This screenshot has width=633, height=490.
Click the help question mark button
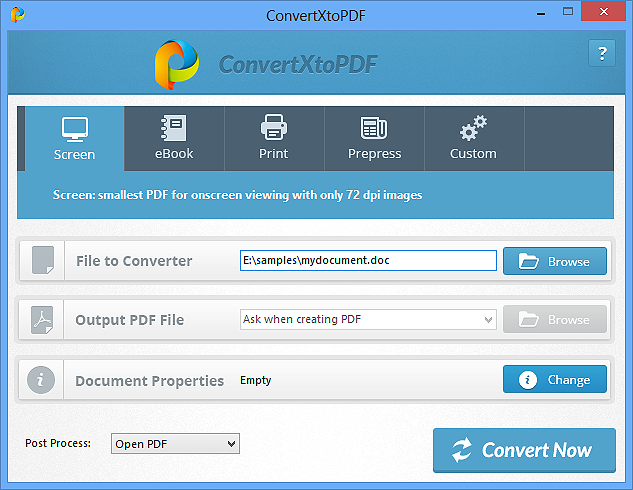[x=602, y=53]
